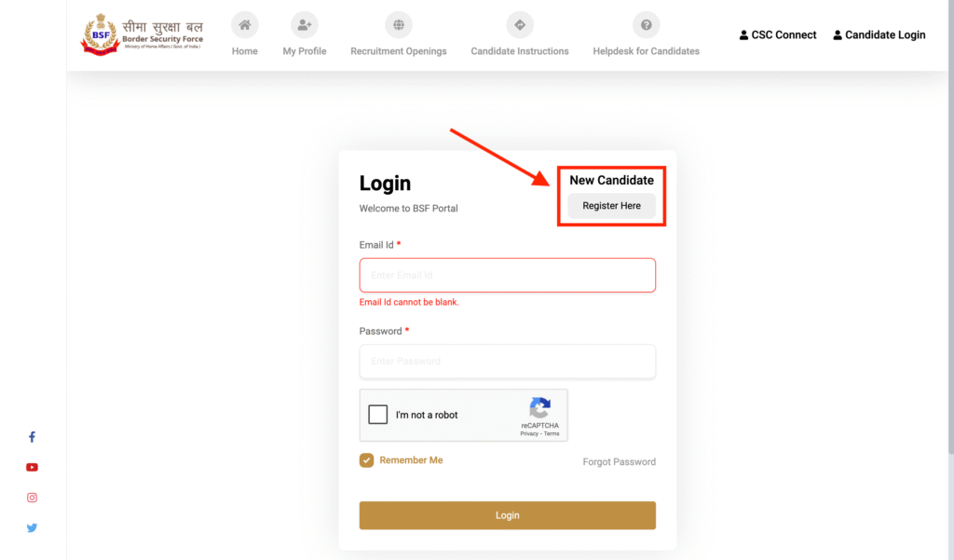Uncheck the Remember Me checkbox

click(x=366, y=460)
